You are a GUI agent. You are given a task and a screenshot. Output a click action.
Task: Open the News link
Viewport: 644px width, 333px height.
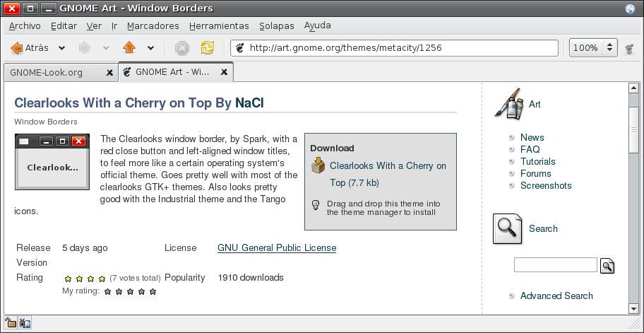point(532,137)
